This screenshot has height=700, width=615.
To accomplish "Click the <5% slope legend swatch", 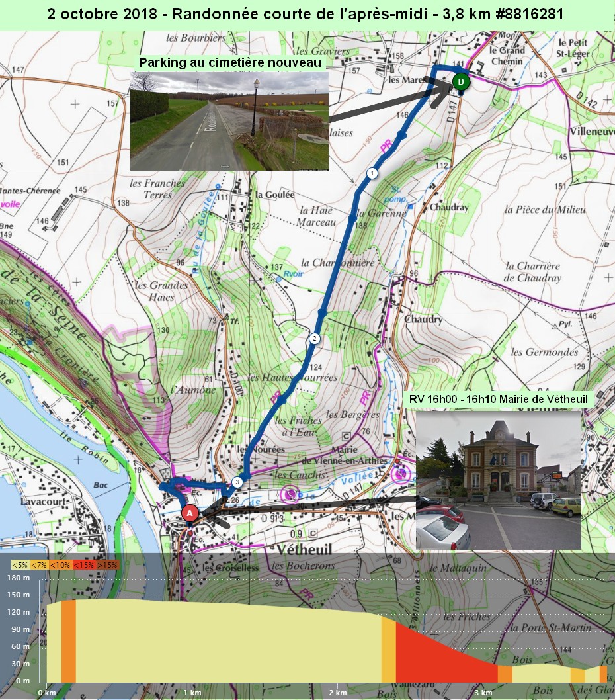I will pos(20,565).
